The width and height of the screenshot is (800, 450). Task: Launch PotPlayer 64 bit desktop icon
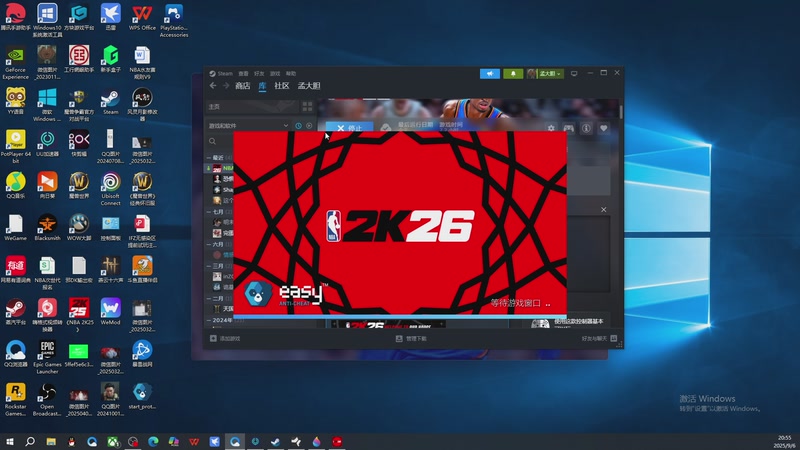(x=15, y=147)
